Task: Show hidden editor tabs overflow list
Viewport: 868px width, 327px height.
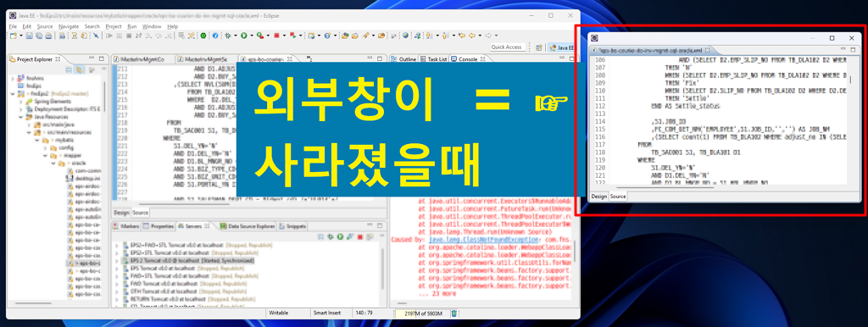Action: click(x=309, y=58)
